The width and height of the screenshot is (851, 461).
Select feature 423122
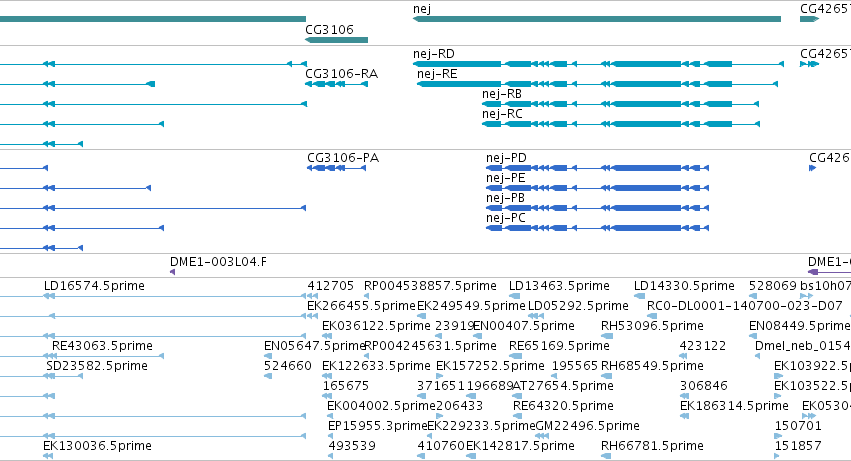pos(703,346)
